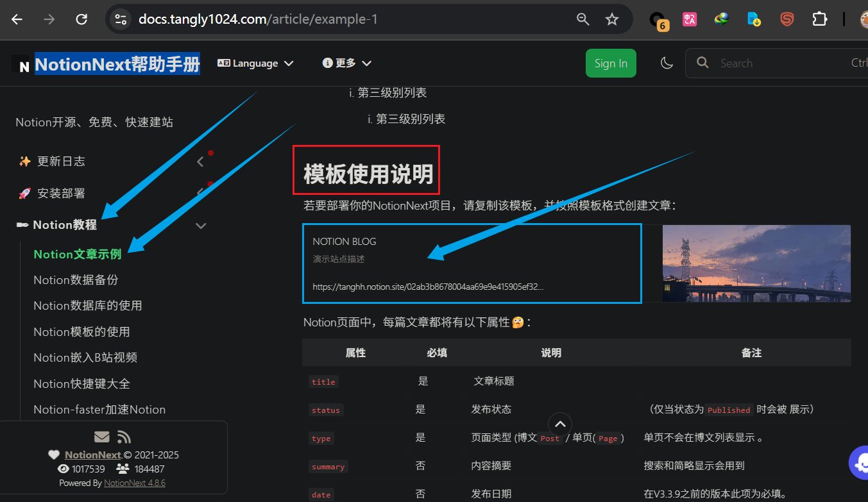Image resolution: width=868 pixels, height=502 pixels.
Task: Toggle dark mode with the moon icon
Action: pos(667,63)
